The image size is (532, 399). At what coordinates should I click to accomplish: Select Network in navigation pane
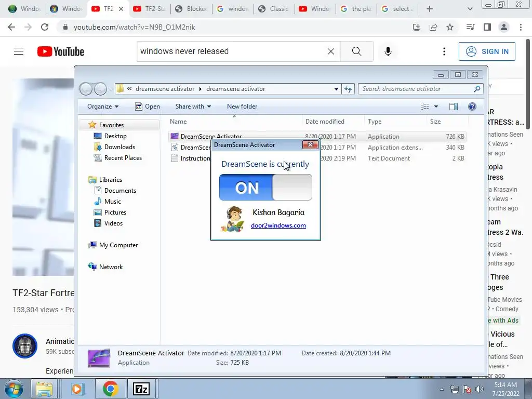pyautogui.click(x=111, y=267)
